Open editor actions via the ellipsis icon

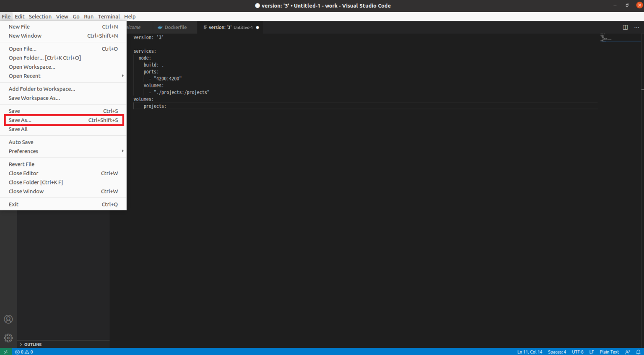coord(636,27)
